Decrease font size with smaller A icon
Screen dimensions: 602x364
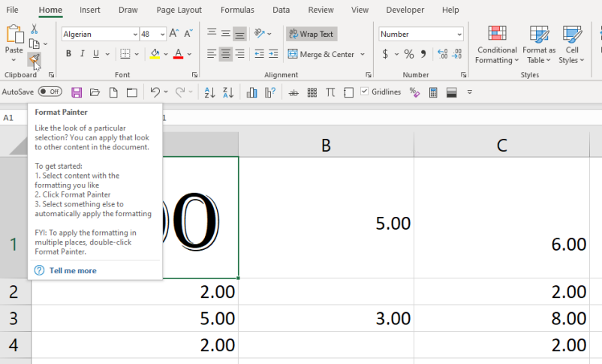[x=188, y=34]
